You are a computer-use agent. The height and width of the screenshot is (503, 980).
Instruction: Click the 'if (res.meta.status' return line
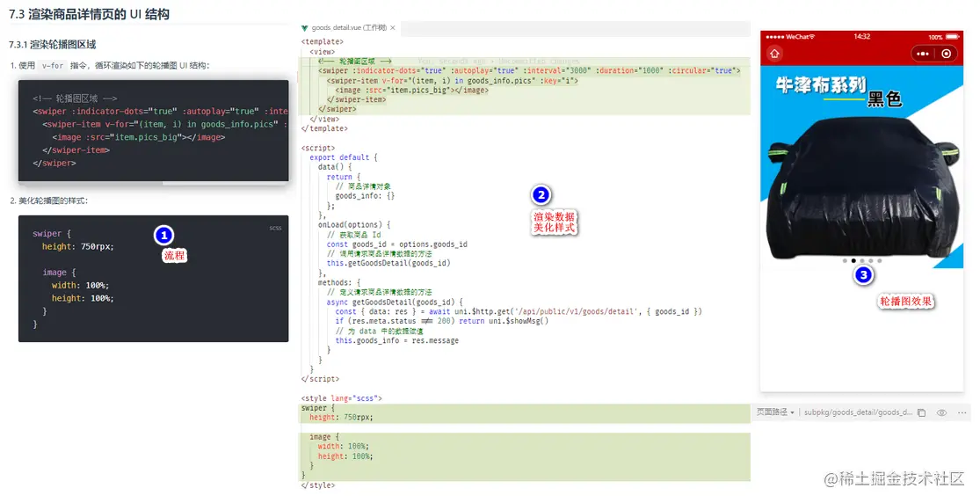pyautogui.click(x=442, y=321)
